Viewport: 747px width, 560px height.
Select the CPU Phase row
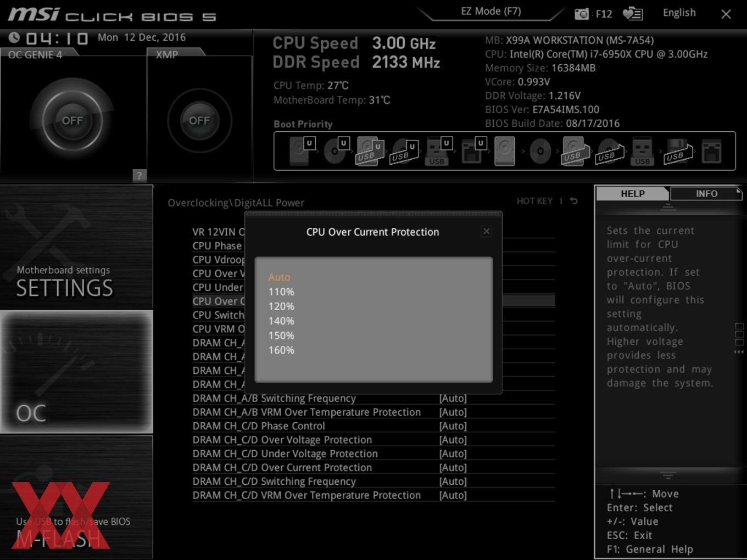218,246
